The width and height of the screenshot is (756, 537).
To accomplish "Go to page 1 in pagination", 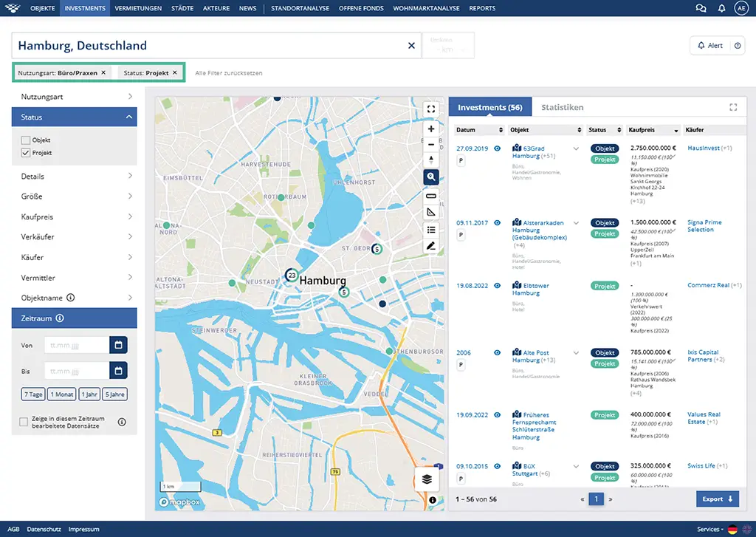I will [x=596, y=499].
